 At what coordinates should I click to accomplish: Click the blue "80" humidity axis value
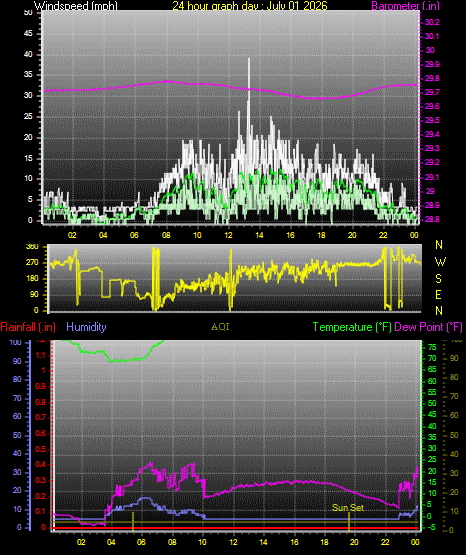(x=17, y=379)
